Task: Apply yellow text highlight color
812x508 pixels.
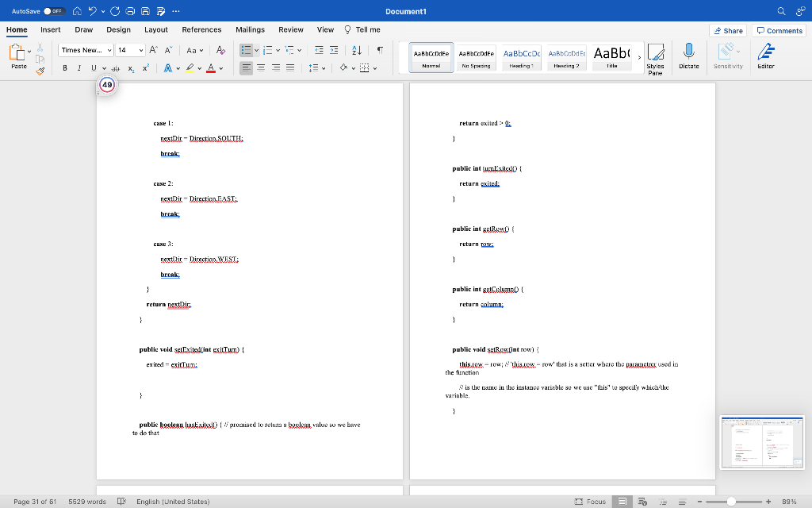Action: tap(190, 68)
